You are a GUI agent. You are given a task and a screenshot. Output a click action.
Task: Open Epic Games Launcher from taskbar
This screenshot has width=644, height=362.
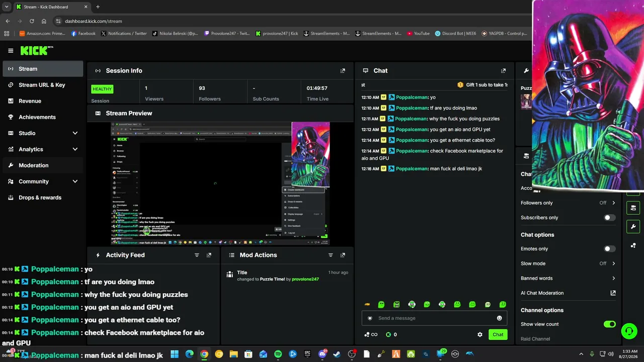[307, 354]
